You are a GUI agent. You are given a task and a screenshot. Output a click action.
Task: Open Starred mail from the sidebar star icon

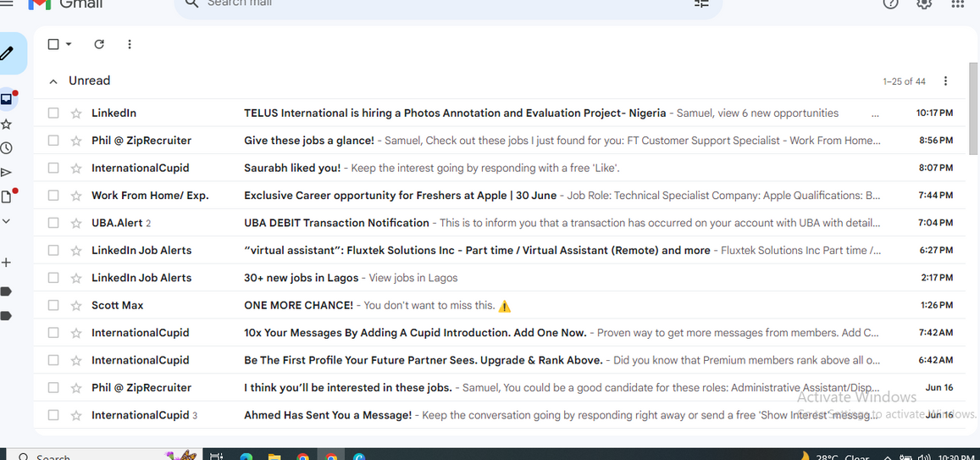6,124
